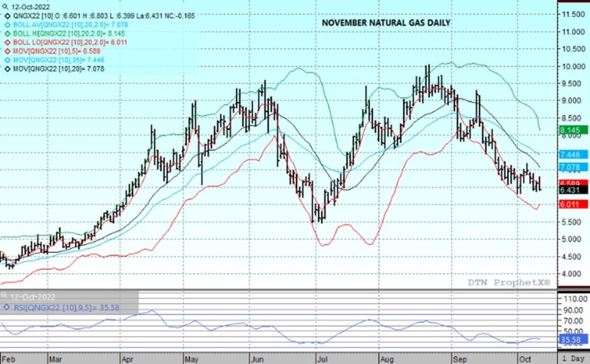Viewport: 590px width, 364px height.
Task: Click the blue 35.58 RSI value tag
Action: (572, 340)
